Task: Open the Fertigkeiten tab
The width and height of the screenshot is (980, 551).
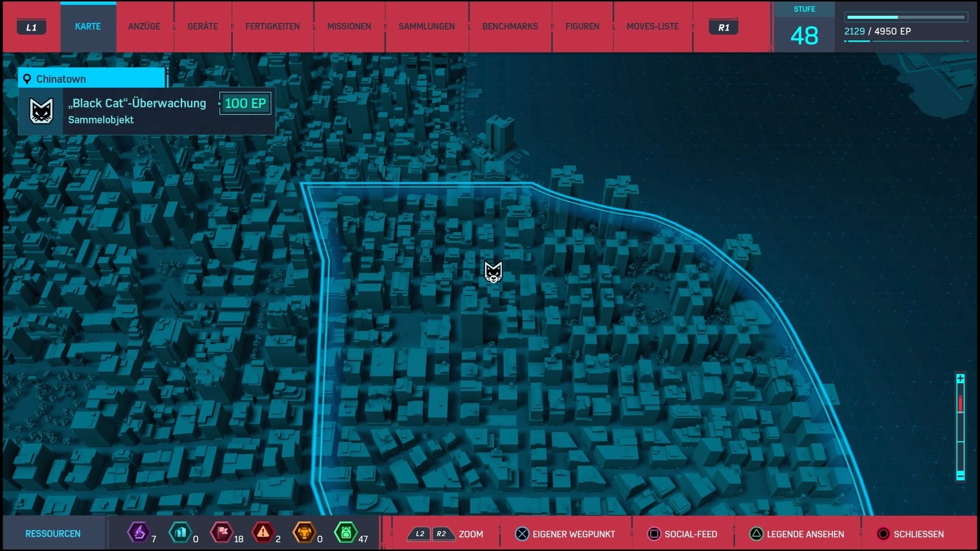Action: 273,27
